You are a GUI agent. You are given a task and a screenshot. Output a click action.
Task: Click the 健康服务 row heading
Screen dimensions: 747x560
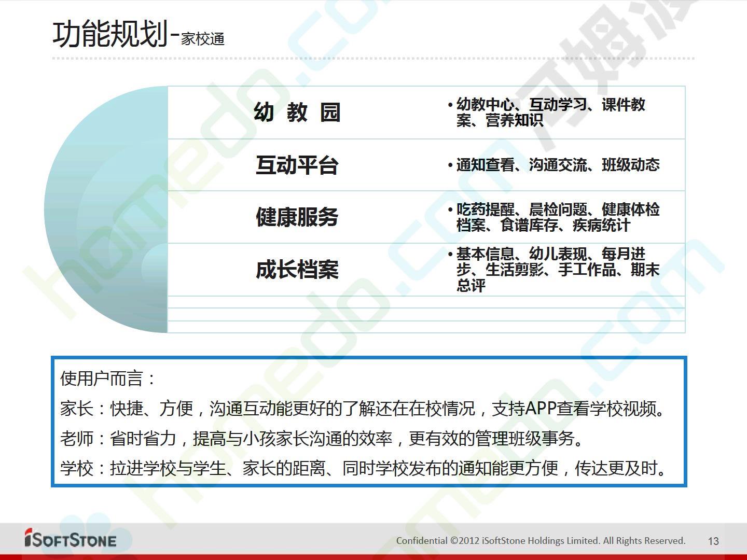click(x=297, y=217)
